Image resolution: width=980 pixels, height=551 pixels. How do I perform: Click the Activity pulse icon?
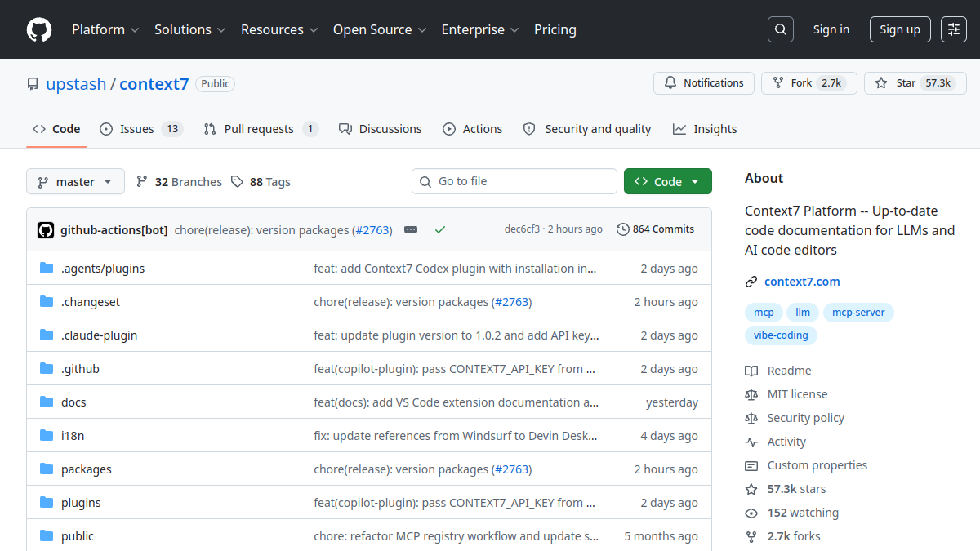pyautogui.click(x=751, y=442)
